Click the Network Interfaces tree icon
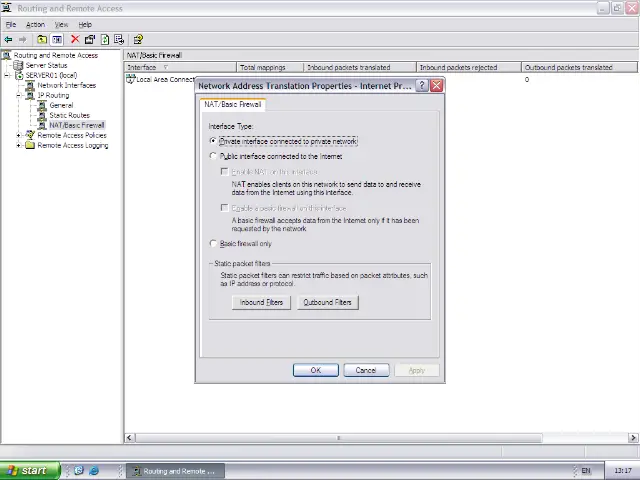The image size is (640, 480). pos(30,85)
